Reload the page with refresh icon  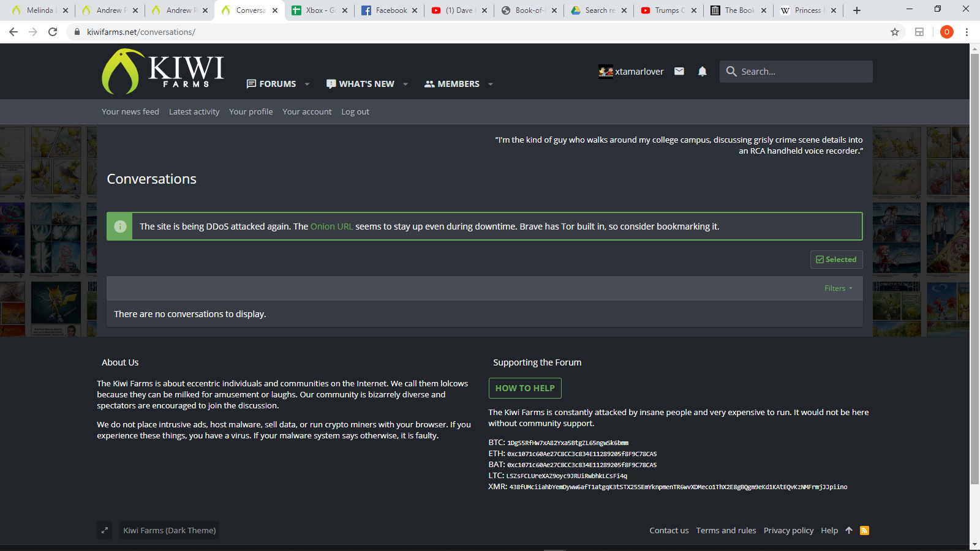click(53, 32)
